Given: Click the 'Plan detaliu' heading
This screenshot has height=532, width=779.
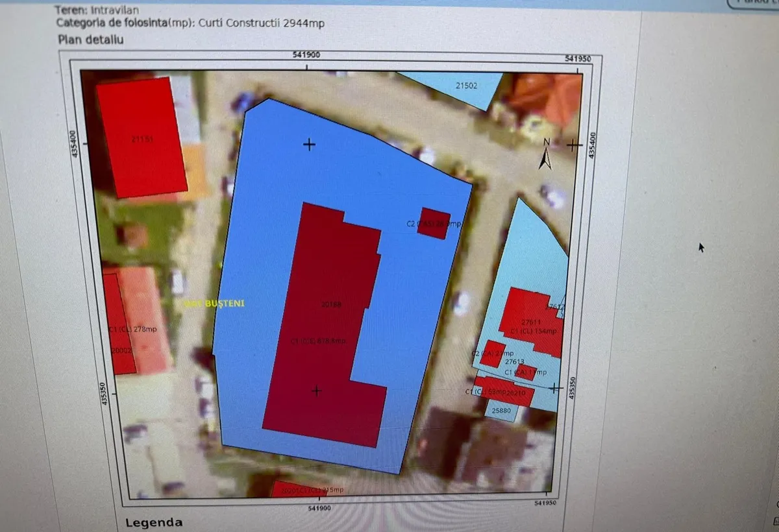Looking at the screenshot, I should 91,40.
